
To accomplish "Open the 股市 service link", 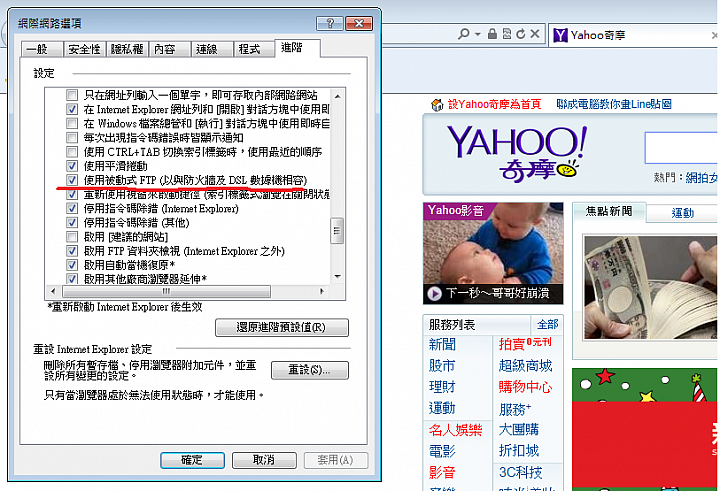I will pyautogui.click(x=442, y=366).
